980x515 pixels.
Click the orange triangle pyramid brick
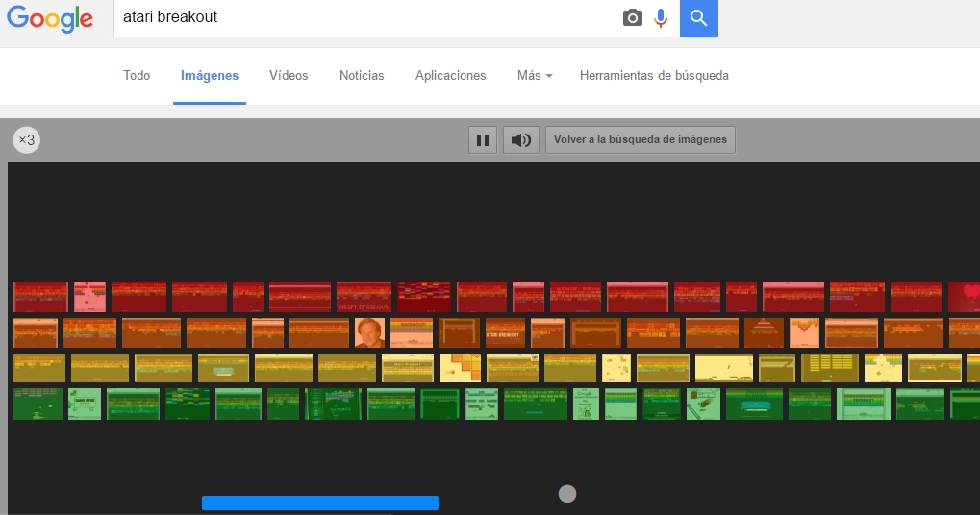click(764, 332)
